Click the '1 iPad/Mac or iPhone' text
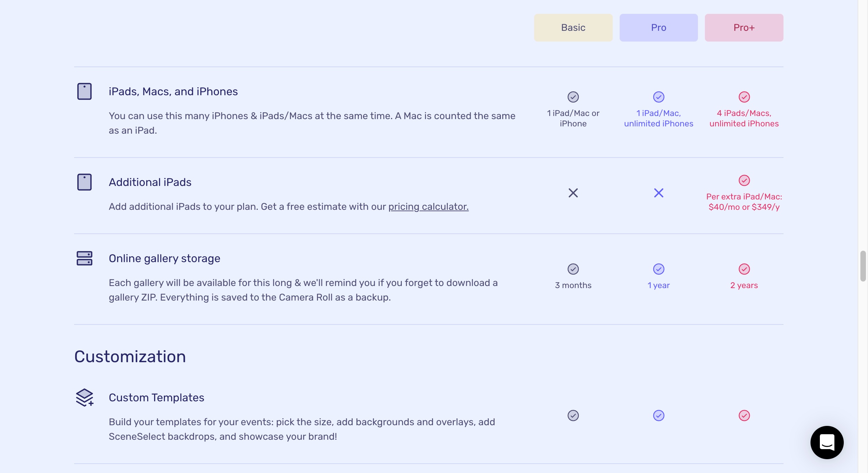The image size is (868, 473). [573, 118]
